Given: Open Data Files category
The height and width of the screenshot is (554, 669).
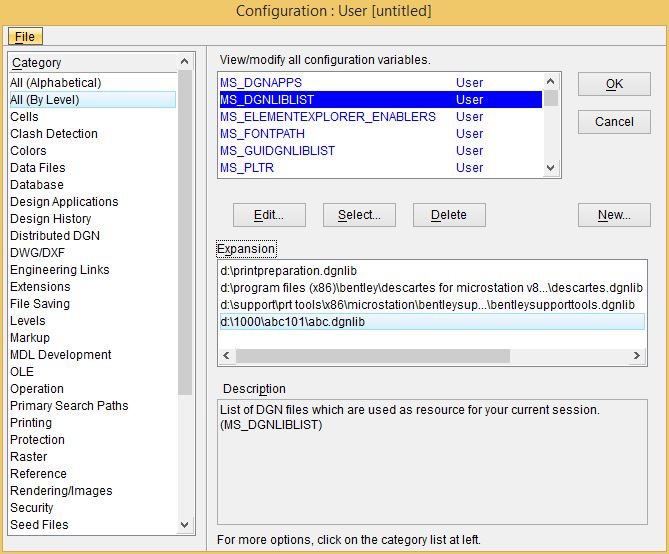Looking at the screenshot, I should pos(92,168).
